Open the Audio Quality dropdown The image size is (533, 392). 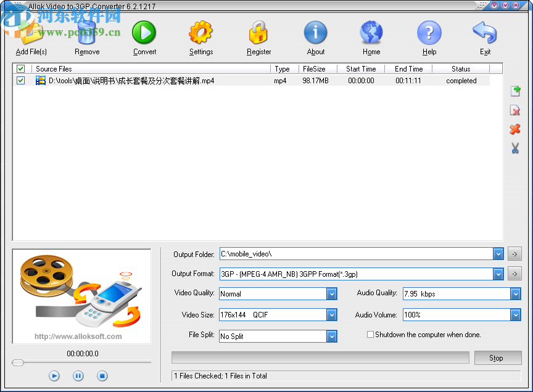tap(515, 294)
